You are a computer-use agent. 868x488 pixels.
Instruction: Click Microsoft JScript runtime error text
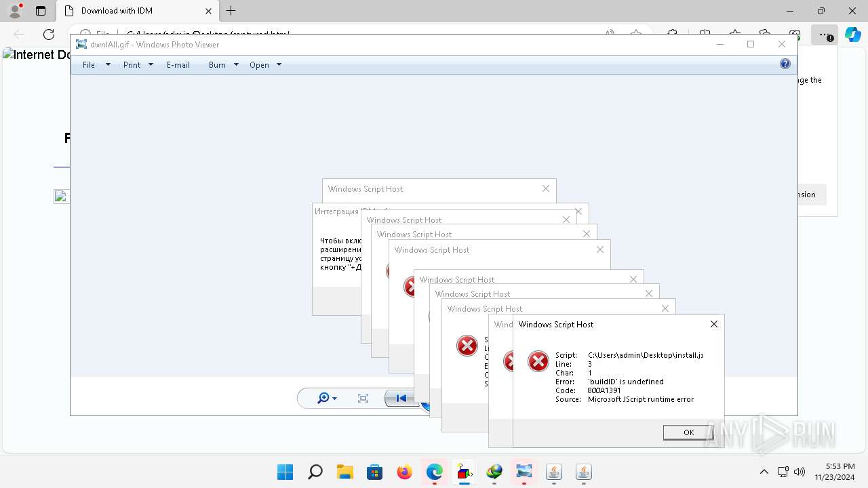click(x=641, y=399)
